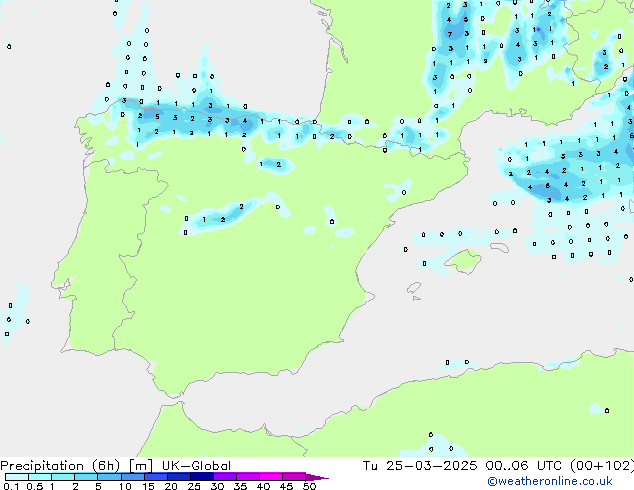Click the 25–30 dark blue legend swatch

pos(201,477)
